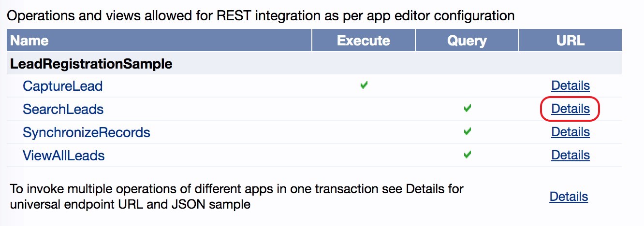
Task: Select the SynchronizeRecords entry
Action: pyautogui.click(x=87, y=132)
